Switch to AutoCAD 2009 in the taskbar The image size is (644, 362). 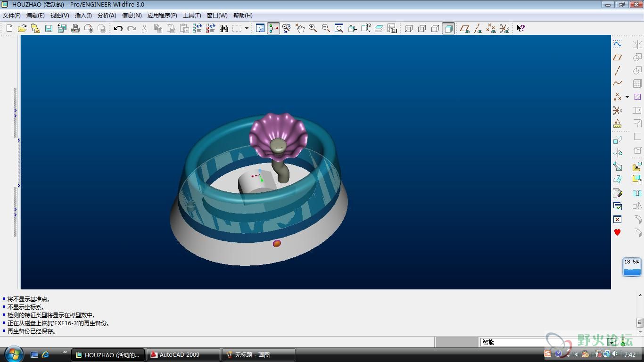point(183,355)
